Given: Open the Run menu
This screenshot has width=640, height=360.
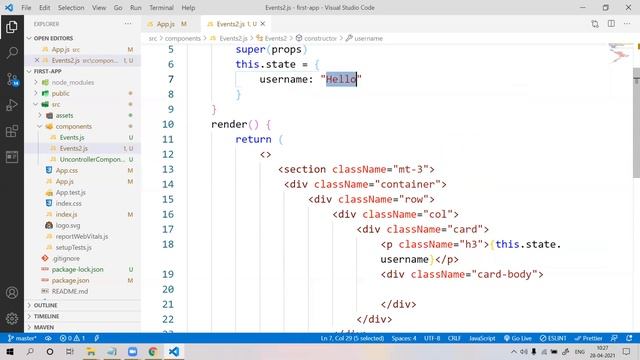Looking at the screenshot, I should (136, 8).
